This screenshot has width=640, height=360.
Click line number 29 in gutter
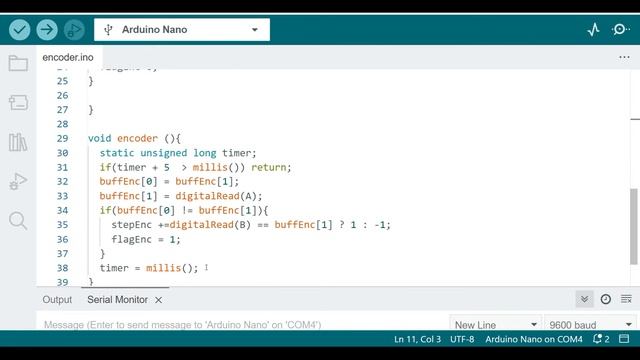pos(62,138)
